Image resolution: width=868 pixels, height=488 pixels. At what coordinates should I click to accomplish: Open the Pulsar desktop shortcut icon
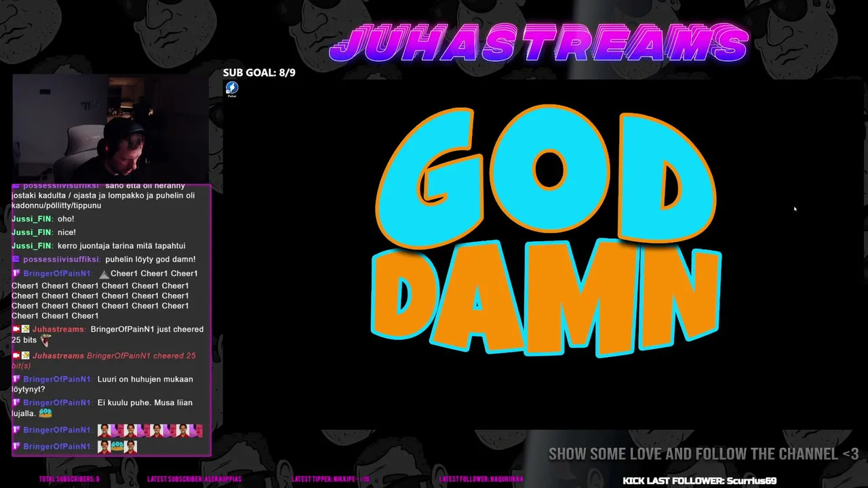click(231, 89)
